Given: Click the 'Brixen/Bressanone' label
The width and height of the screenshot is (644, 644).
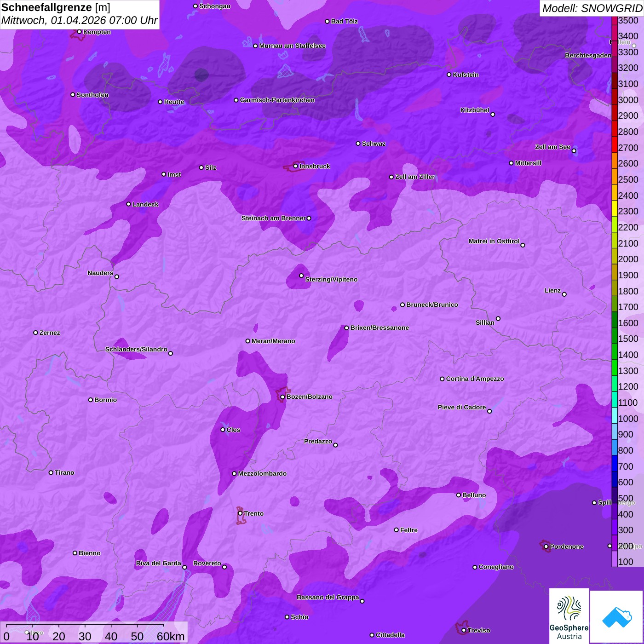Looking at the screenshot, I should pyautogui.click(x=379, y=328).
